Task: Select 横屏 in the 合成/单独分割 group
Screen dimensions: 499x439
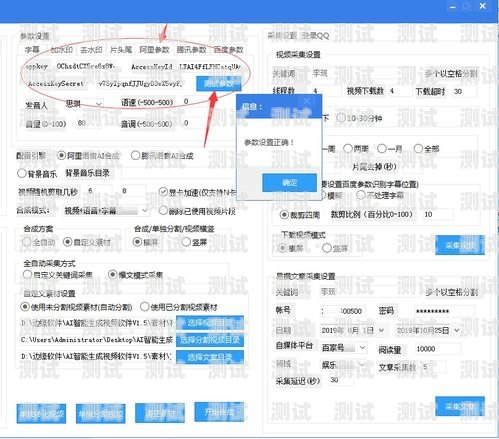Action: click(x=145, y=242)
